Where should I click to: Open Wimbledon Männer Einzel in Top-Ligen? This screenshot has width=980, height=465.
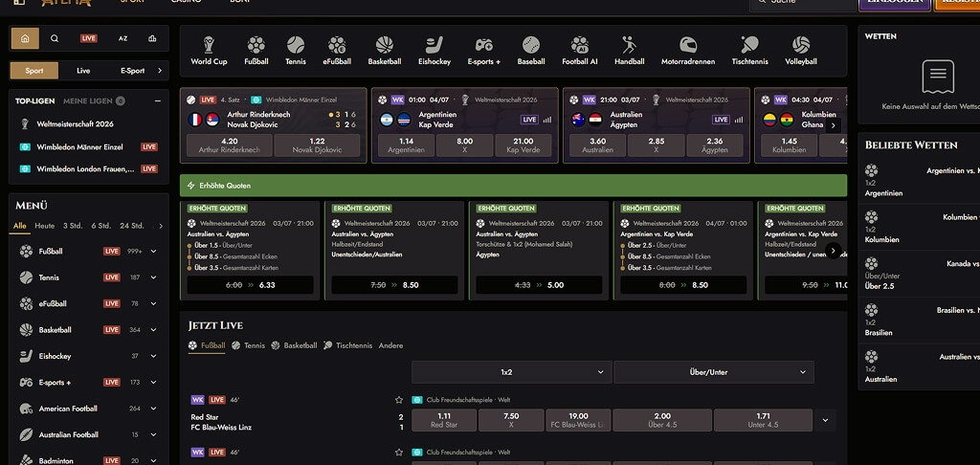79,147
